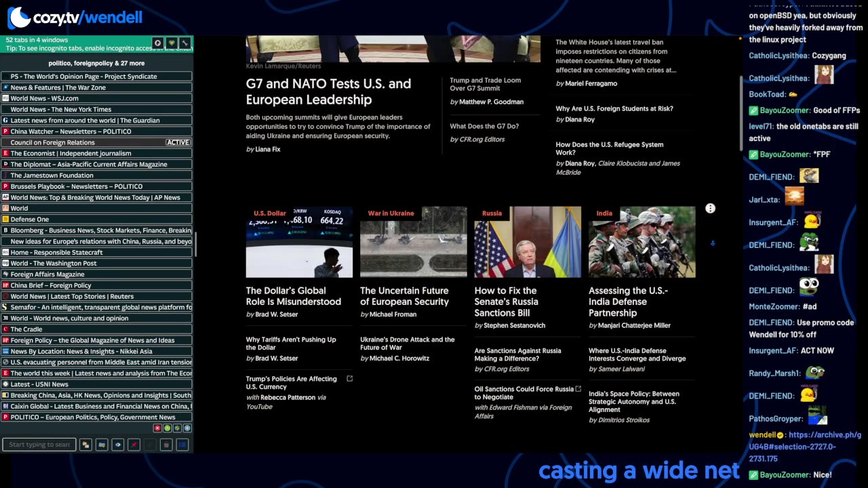
Task: Switch to News & Features War Zone tab
Action: point(96,87)
